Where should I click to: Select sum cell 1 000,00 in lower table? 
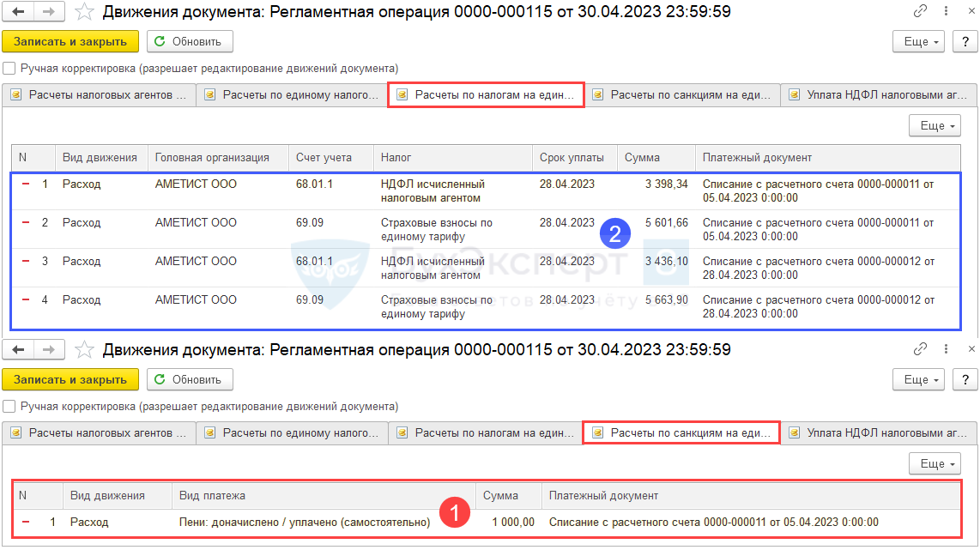point(509,522)
